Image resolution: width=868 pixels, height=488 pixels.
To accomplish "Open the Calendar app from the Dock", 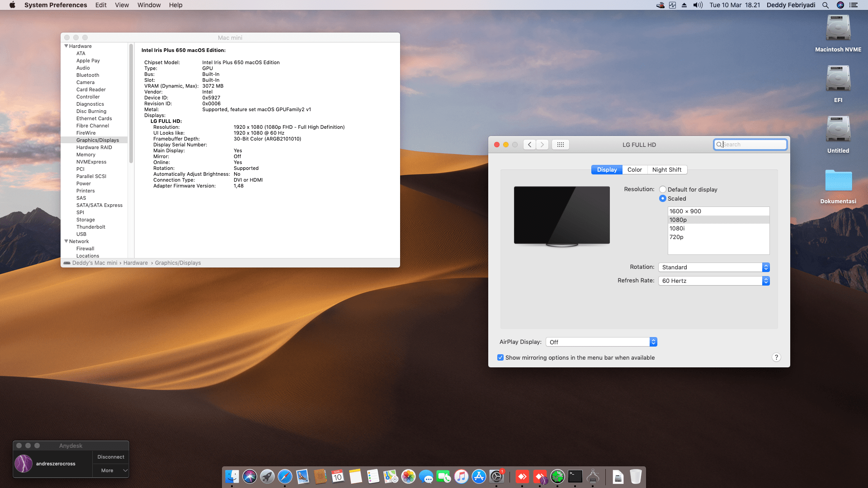I will click(338, 476).
